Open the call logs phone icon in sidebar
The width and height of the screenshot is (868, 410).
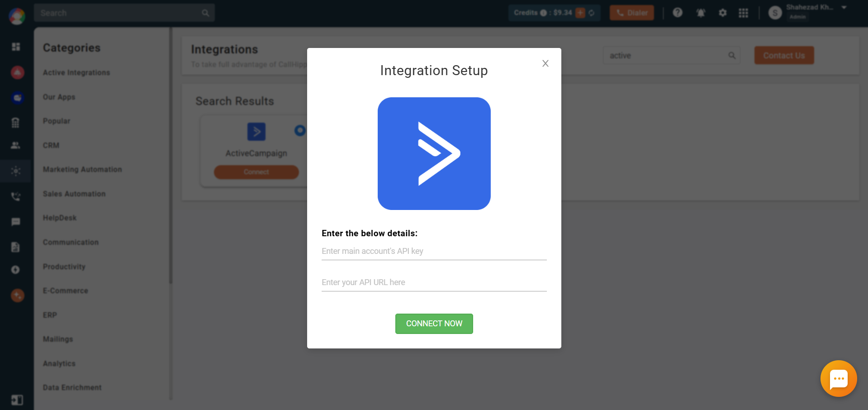click(x=16, y=196)
